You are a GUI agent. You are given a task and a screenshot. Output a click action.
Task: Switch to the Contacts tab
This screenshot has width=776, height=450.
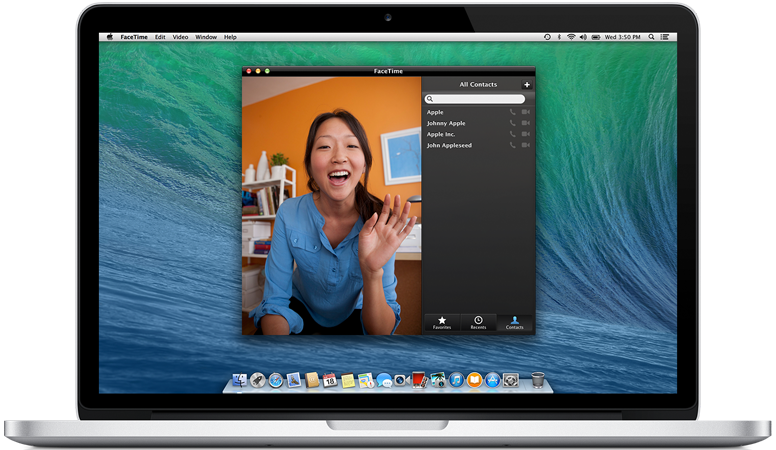515,323
